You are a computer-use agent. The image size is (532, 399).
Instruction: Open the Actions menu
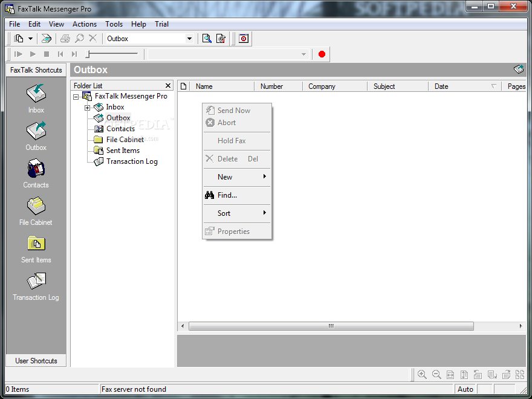click(85, 24)
